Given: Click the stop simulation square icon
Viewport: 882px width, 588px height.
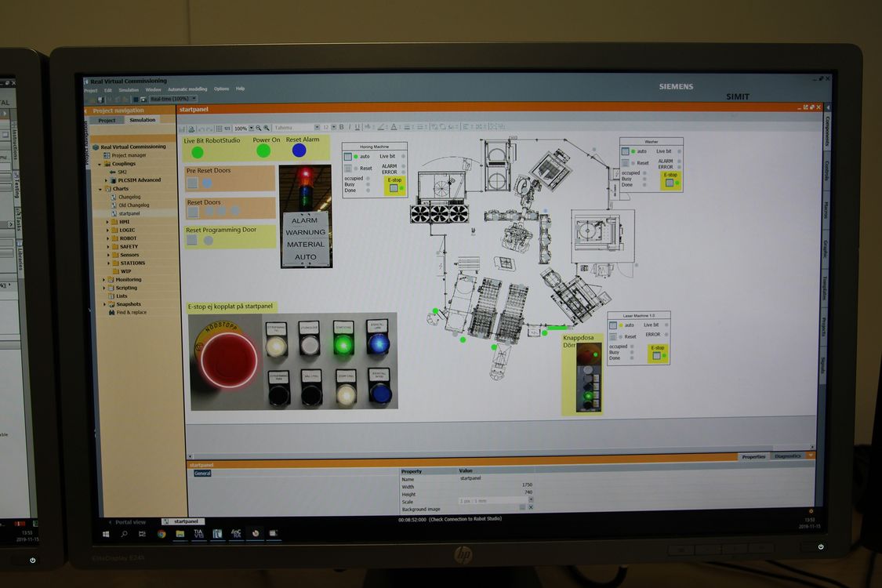Looking at the screenshot, I should pos(136,99).
